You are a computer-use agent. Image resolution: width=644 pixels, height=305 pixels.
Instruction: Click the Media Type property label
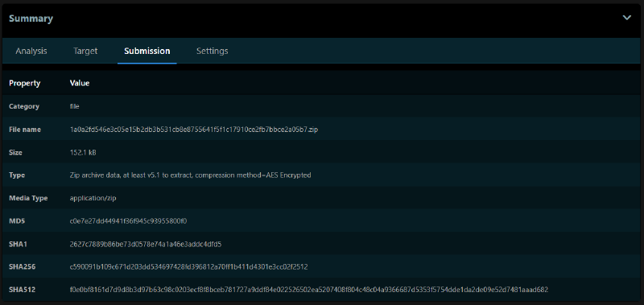click(28, 198)
